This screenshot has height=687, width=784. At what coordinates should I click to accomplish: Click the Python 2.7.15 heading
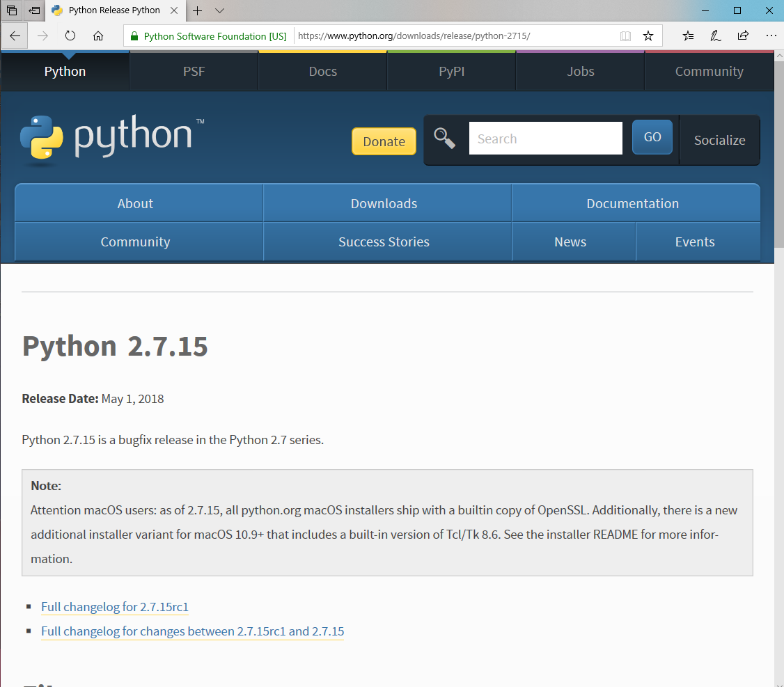115,346
